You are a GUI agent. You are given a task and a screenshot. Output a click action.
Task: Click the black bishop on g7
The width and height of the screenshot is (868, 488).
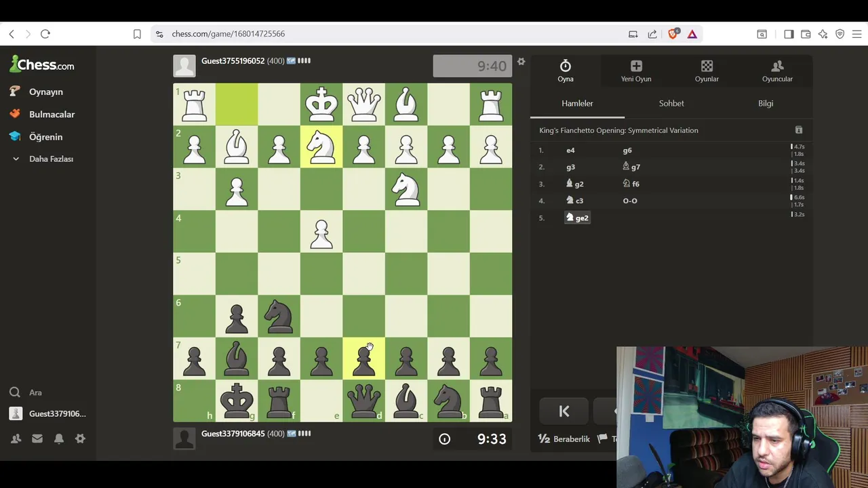(237, 359)
